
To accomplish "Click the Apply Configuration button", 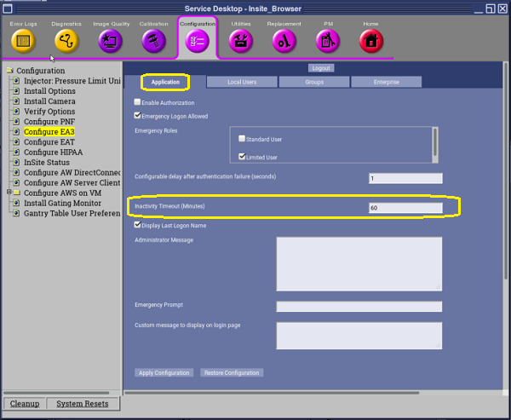I will click(162, 373).
